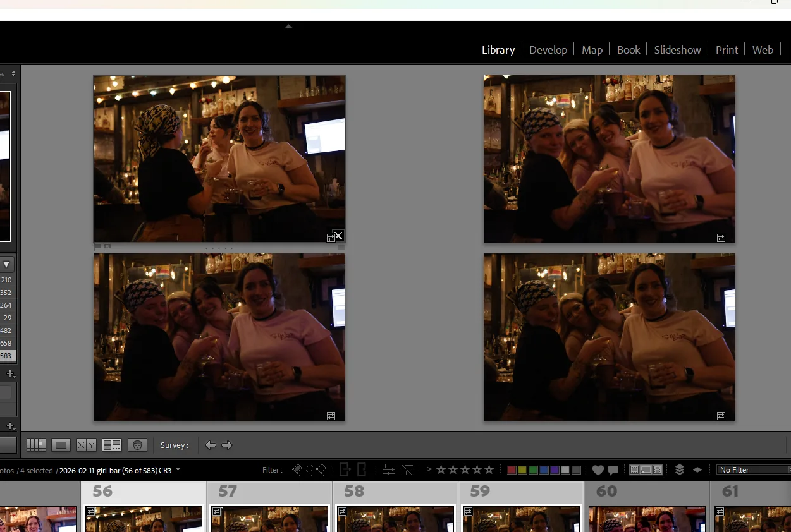The height and width of the screenshot is (532, 791).
Task: Expand the filename breadcrumb dropdown
Action: (x=178, y=470)
